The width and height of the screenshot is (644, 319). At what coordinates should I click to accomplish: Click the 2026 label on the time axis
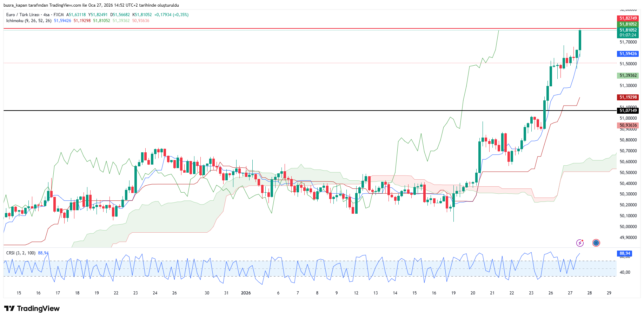point(246,293)
